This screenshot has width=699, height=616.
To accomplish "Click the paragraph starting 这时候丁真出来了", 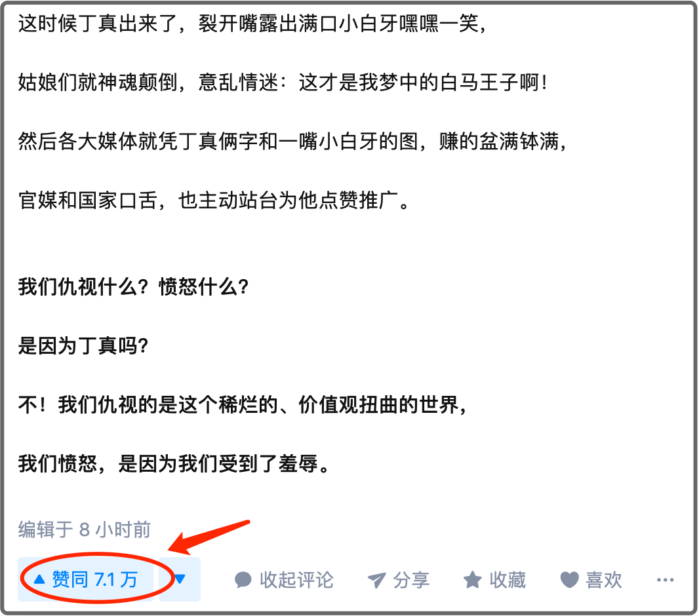I will [x=252, y=24].
